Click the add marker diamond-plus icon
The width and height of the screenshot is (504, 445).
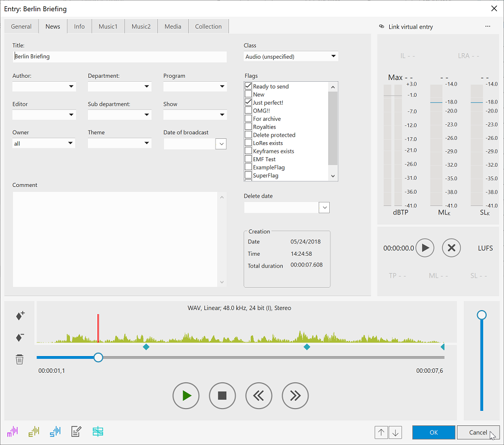pyautogui.click(x=20, y=316)
